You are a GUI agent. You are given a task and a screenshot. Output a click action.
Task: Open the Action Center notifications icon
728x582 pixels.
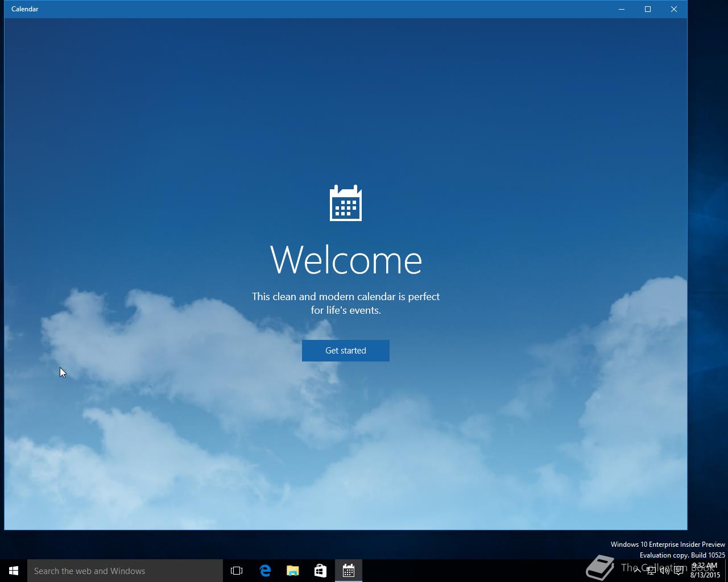click(x=679, y=571)
